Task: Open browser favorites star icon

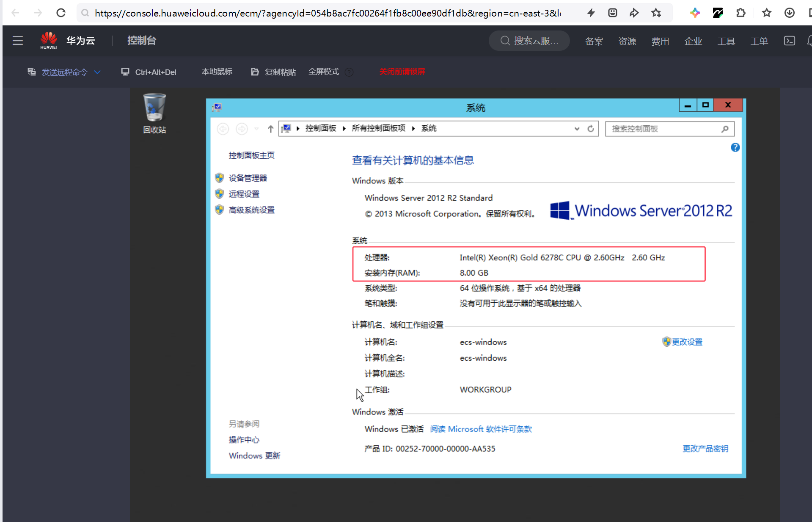Action: pos(766,13)
